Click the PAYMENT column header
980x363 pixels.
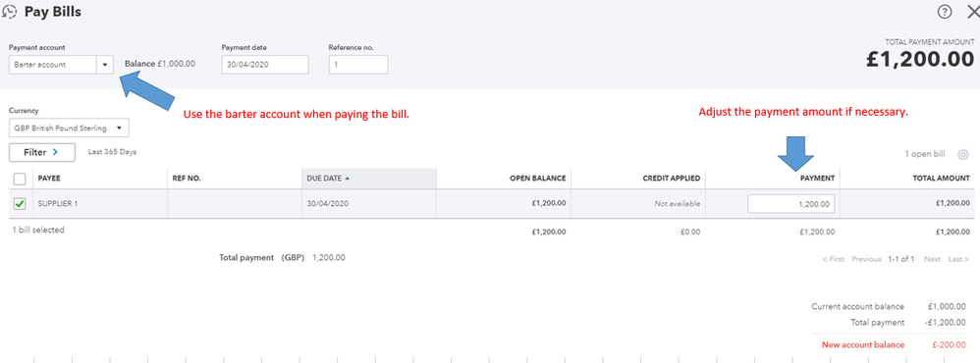pos(818,178)
